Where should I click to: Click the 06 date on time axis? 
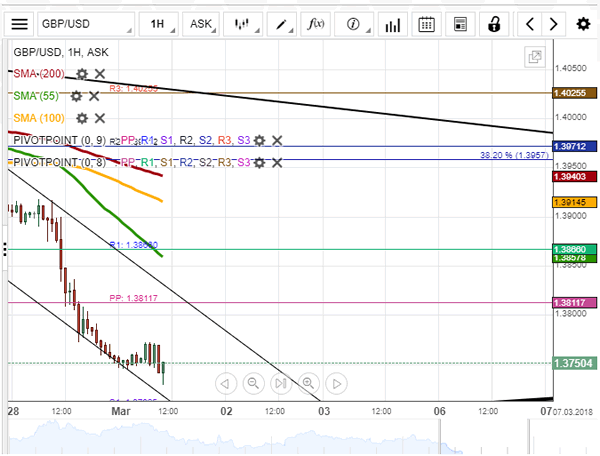tap(439, 411)
